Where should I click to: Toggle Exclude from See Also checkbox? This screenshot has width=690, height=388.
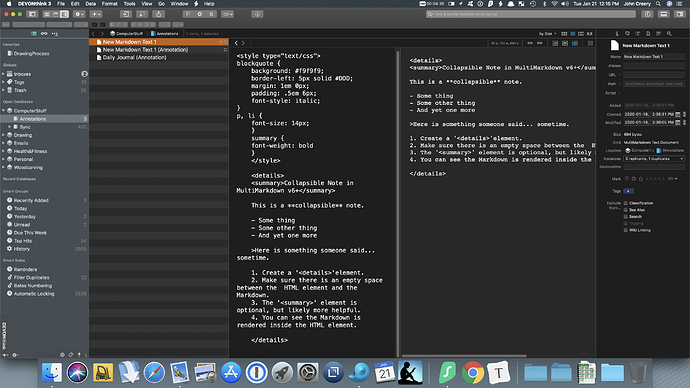[x=625, y=210]
